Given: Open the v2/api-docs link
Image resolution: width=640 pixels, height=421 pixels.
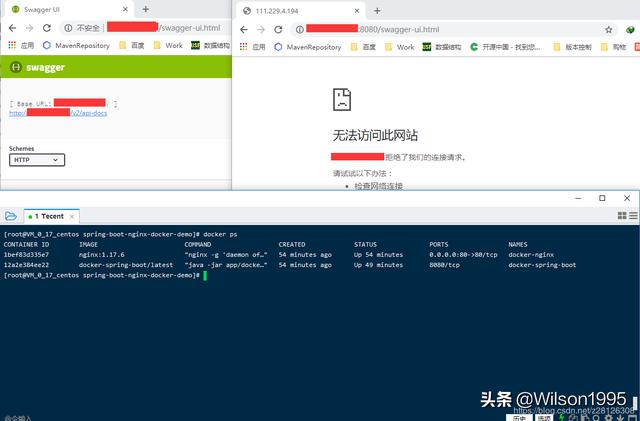Looking at the screenshot, I should [x=45, y=113].
